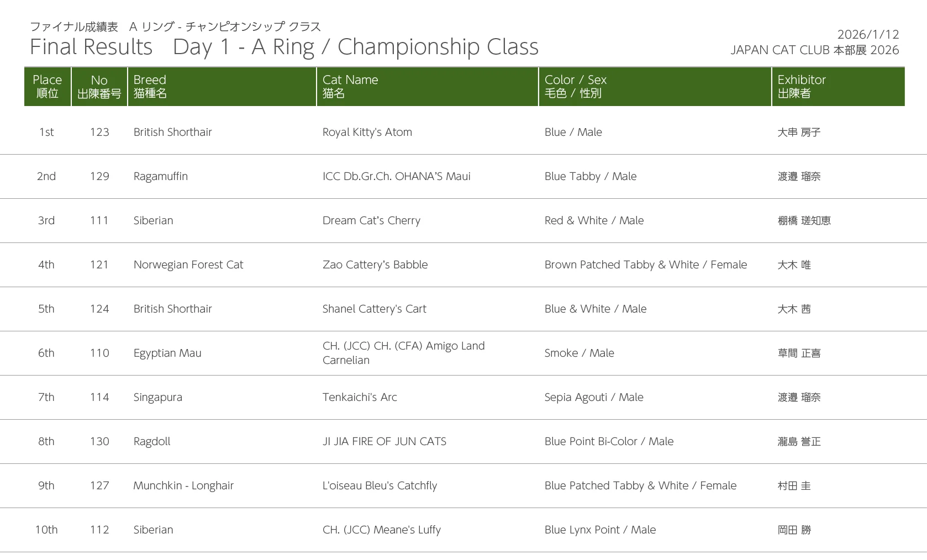
Task: Click the Munchkin - Longhair breed cell
Action: tap(183, 485)
